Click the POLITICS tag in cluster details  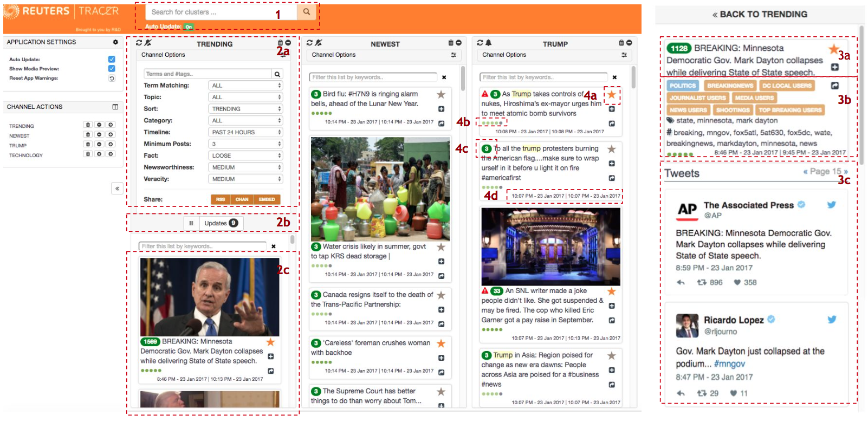click(x=683, y=86)
